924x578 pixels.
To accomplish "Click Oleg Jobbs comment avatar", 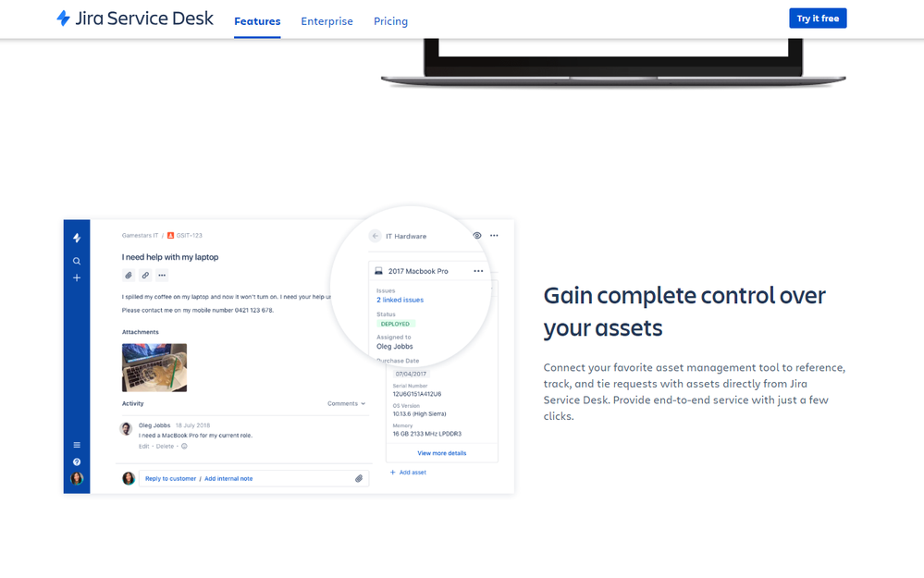I will (126, 428).
